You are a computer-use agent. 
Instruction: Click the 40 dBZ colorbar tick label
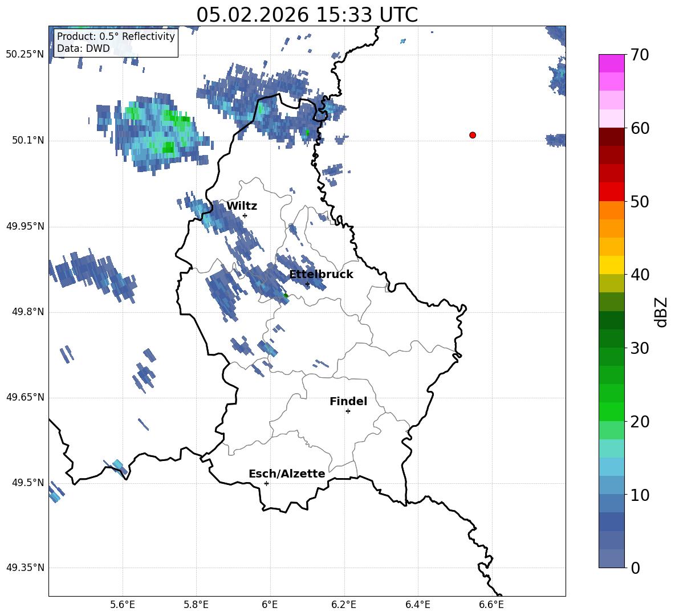640,275
